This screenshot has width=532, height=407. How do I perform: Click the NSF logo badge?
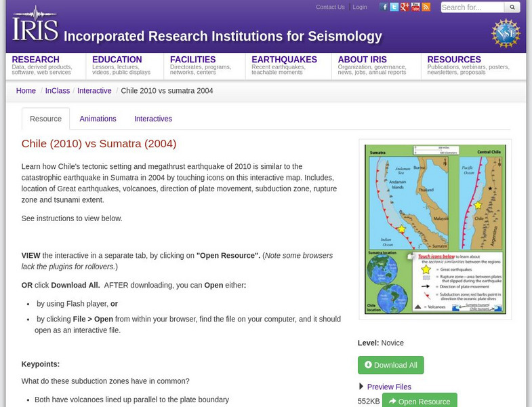coord(506,33)
